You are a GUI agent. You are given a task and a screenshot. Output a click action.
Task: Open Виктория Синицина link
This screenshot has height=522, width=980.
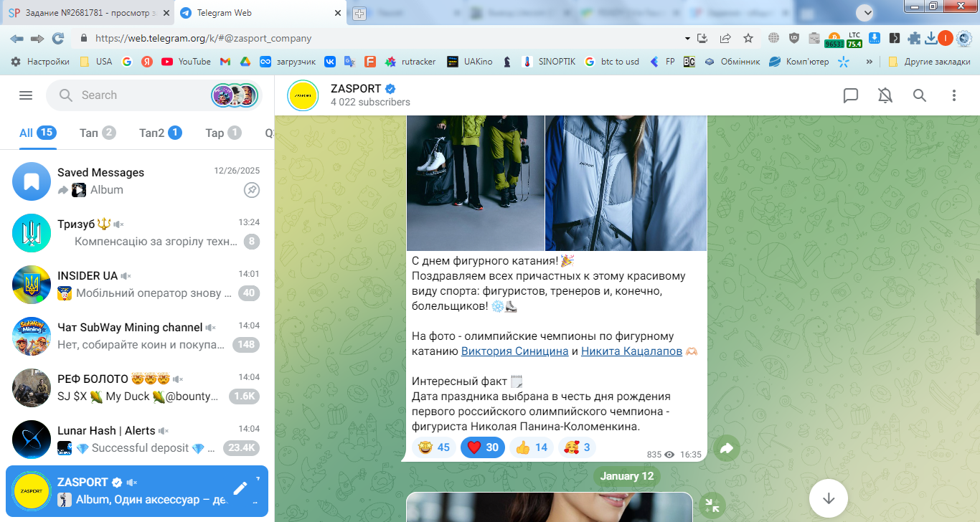(x=514, y=351)
